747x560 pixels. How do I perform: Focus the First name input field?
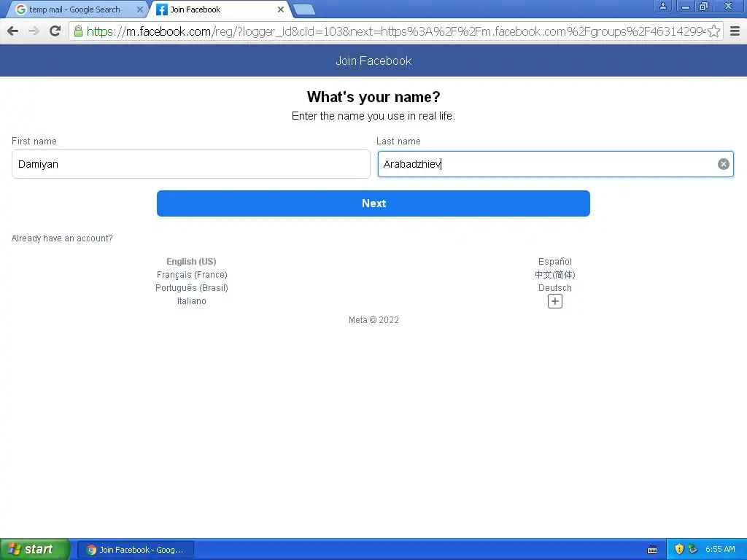[x=191, y=164]
